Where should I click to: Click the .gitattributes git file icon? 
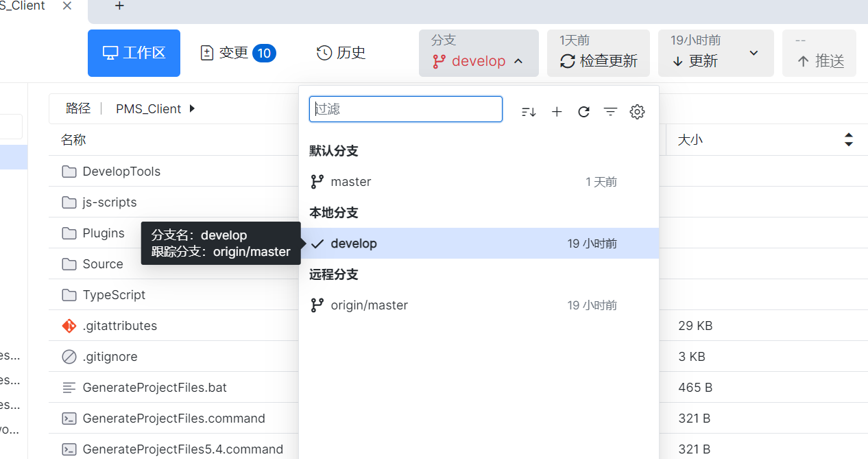point(69,326)
